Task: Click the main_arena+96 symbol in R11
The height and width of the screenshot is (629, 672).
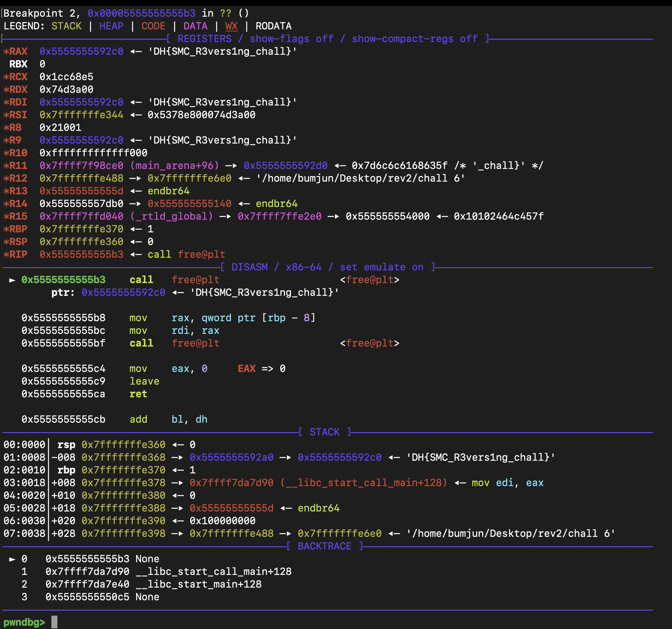Action: 175,166
